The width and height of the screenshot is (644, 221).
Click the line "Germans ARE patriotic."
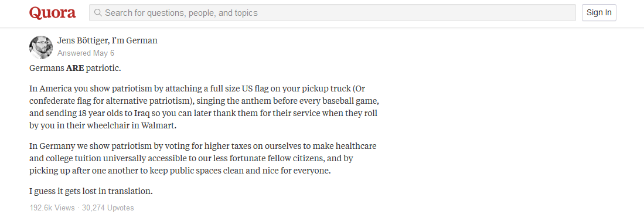pos(75,68)
